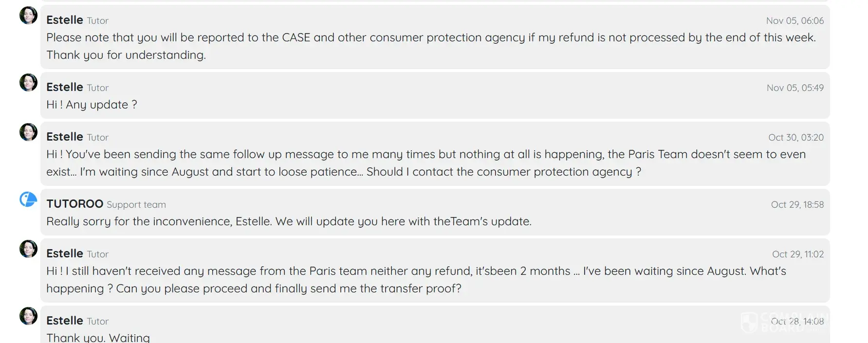Click the "Oct 29, 18:58" timestamp

click(797, 205)
